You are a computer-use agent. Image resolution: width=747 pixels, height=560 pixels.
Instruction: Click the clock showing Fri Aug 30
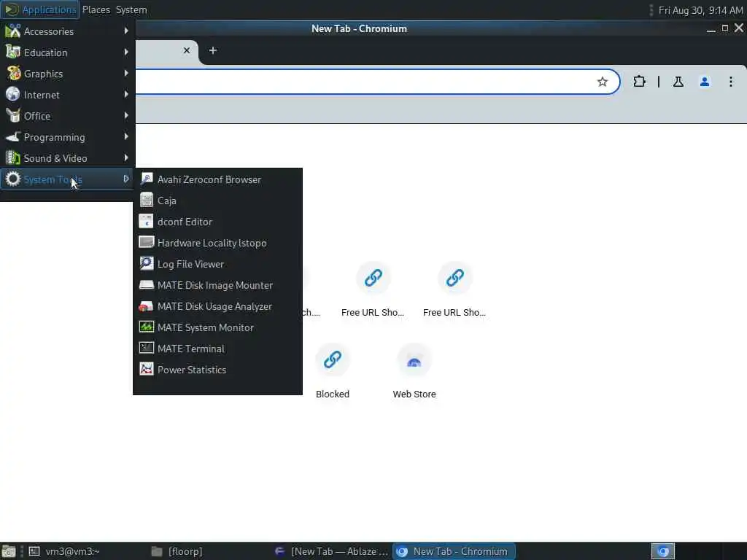(x=700, y=10)
